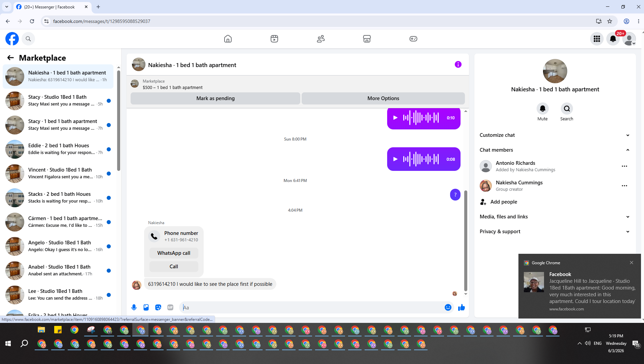The height and width of the screenshot is (364, 644).
Task: Go to the Home feed tab
Action: [228, 39]
